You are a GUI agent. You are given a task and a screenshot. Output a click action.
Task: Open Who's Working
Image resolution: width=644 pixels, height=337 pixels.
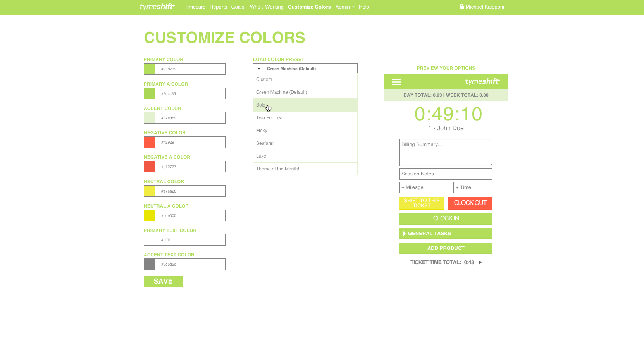click(267, 7)
